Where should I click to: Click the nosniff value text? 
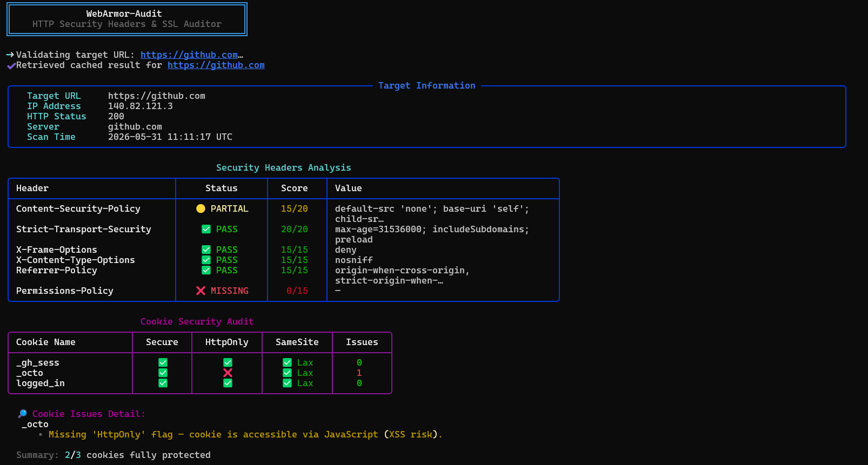pos(354,260)
